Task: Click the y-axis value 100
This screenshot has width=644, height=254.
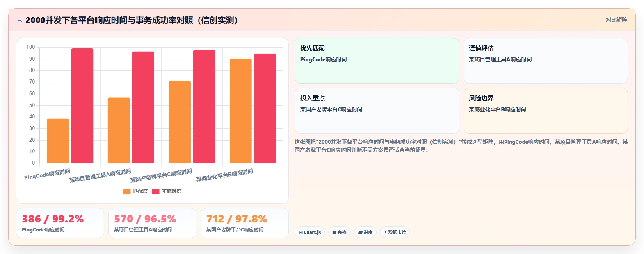Action: (x=31, y=47)
